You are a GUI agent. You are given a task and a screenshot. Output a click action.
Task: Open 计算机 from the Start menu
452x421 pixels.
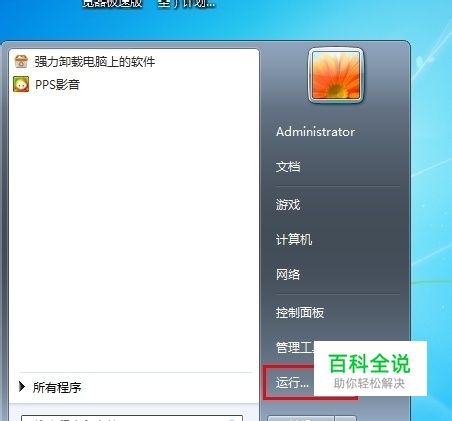tap(294, 239)
